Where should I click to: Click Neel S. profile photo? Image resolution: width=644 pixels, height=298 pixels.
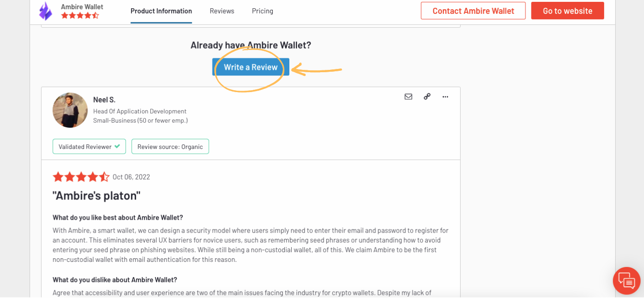click(x=70, y=110)
